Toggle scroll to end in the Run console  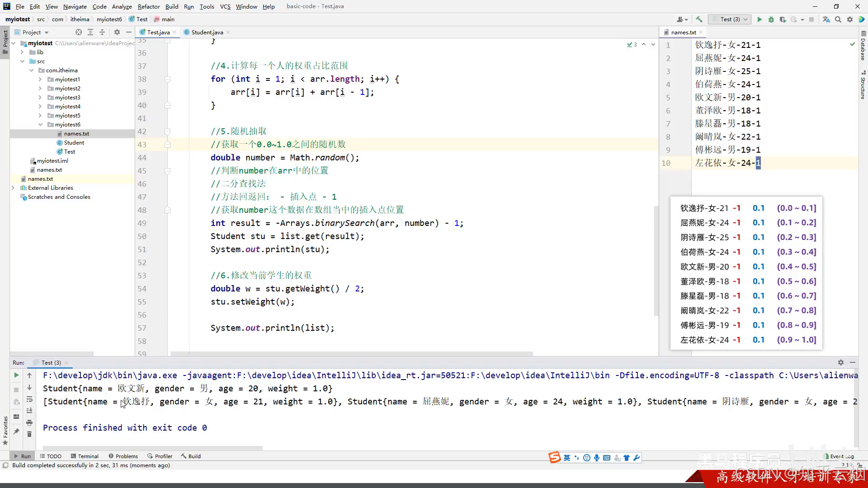29,411
